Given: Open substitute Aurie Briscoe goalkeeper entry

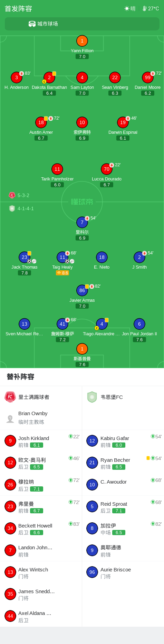Looking at the screenshot, I should pos(123,572).
